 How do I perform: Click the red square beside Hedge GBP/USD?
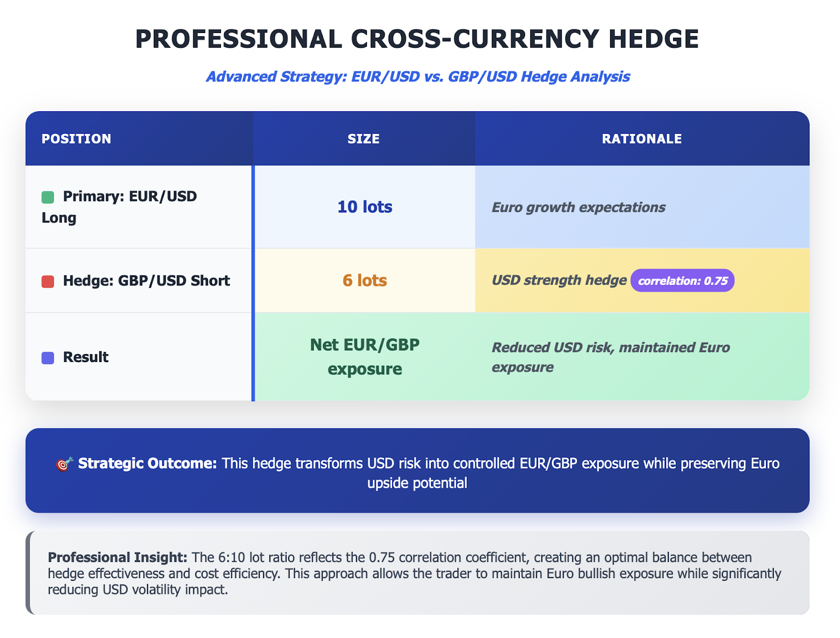point(48,282)
